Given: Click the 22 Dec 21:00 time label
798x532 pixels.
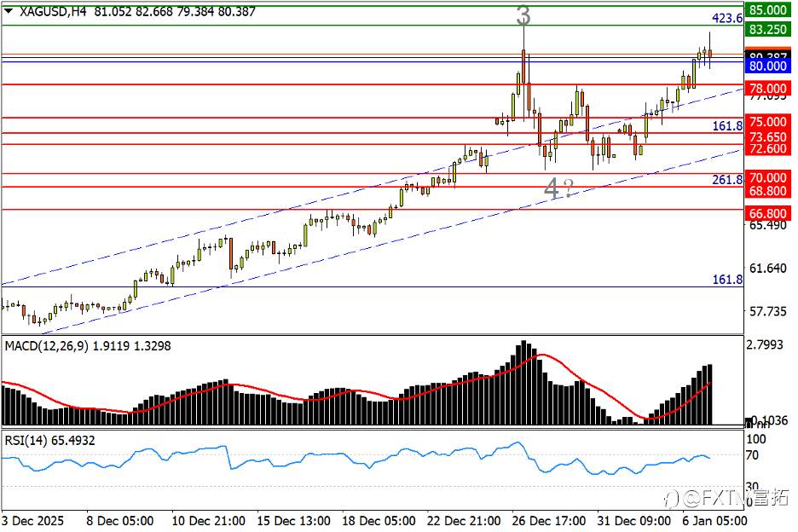Looking at the screenshot, I should pos(464,521).
